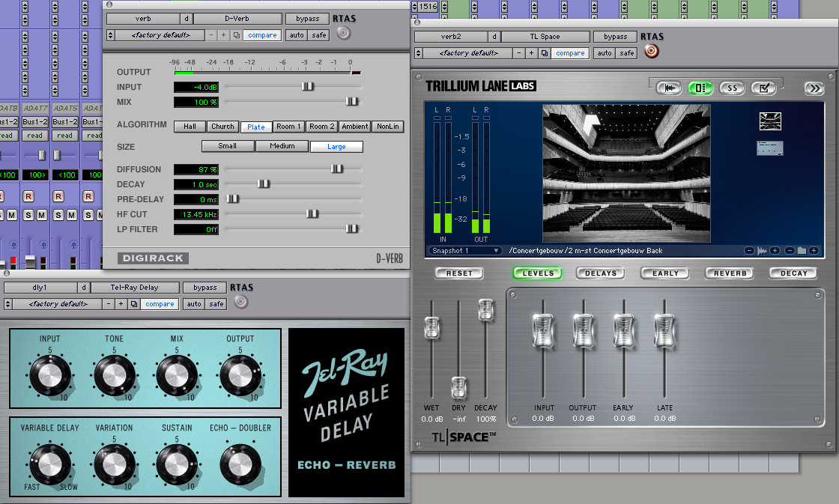Click D-Verb auto button

297,35
